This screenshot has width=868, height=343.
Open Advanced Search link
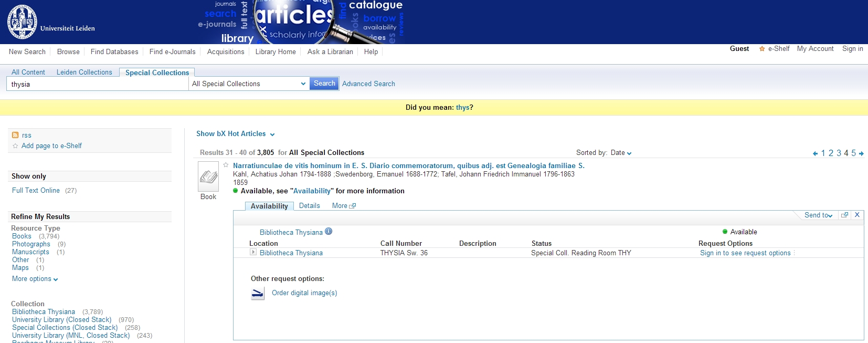click(x=368, y=84)
